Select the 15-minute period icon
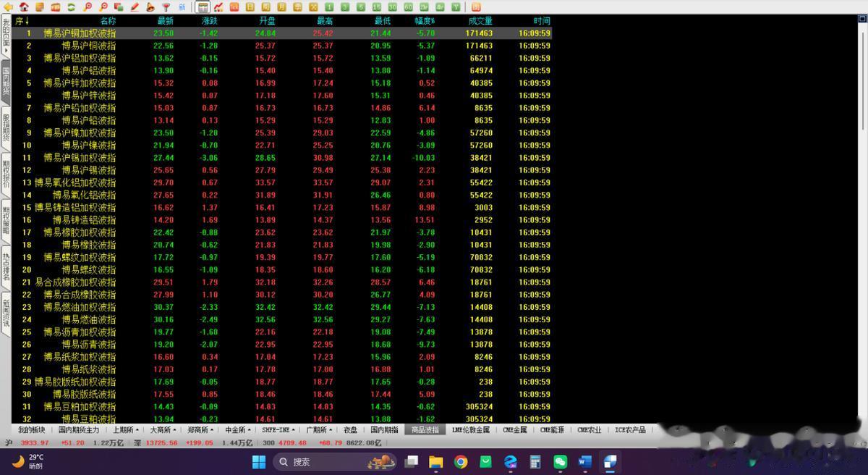This screenshot has height=475, width=868. coord(376,7)
